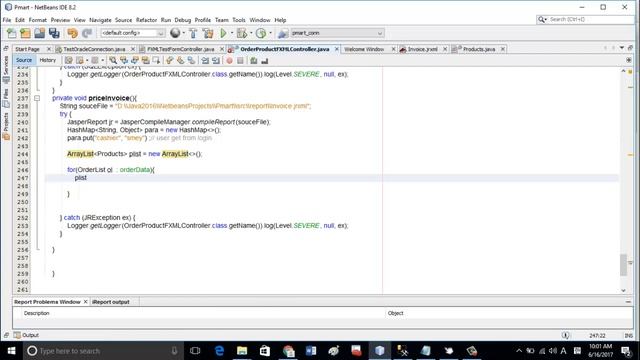Click the editor vertical scrollbar thumb

pos(623,265)
